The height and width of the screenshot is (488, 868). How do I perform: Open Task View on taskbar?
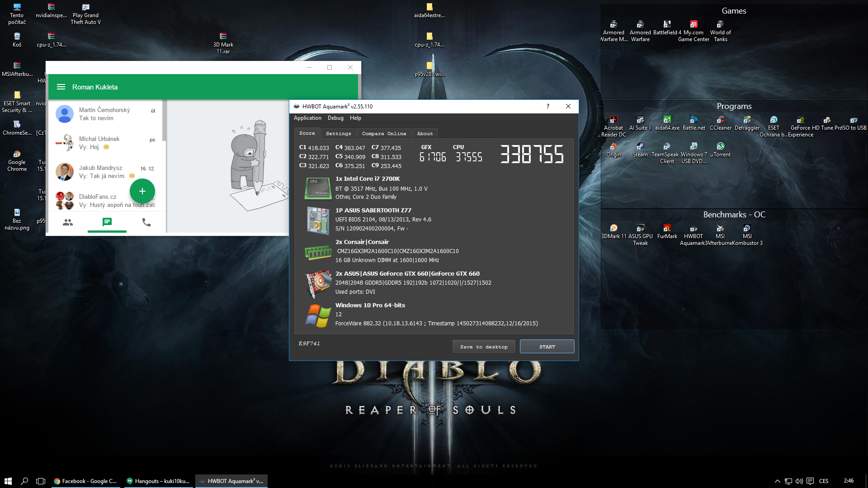pyautogui.click(x=41, y=481)
